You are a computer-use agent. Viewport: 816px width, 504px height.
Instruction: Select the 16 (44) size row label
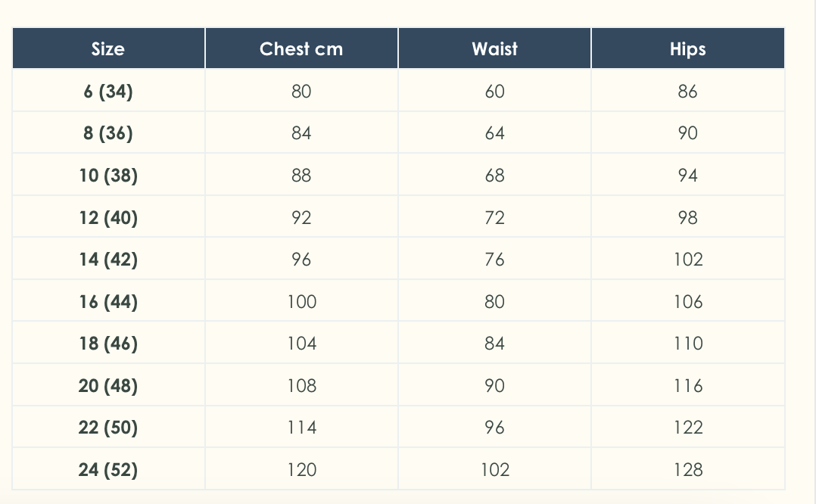(x=108, y=302)
